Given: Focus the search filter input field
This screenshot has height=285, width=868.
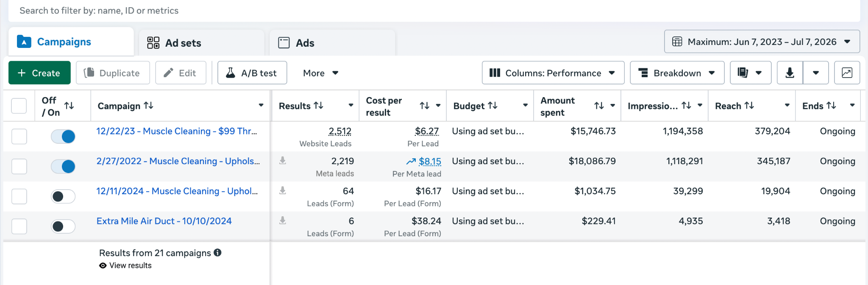Looking at the screenshot, I should pyautogui.click(x=434, y=11).
